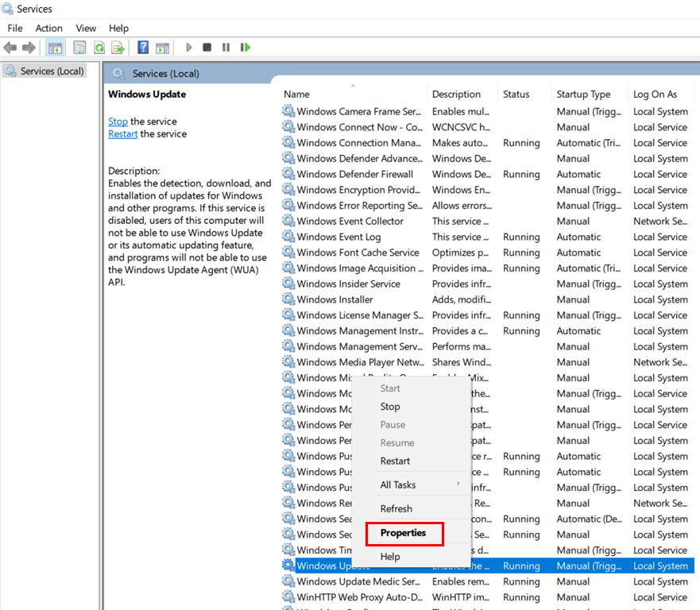The image size is (700, 610).
Task: Click the Stop the service link
Action: pyautogui.click(x=118, y=122)
